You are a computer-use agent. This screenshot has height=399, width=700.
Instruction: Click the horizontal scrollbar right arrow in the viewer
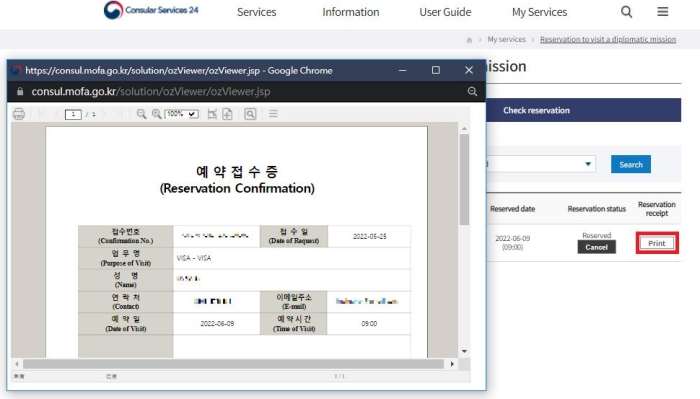[x=452, y=364]
